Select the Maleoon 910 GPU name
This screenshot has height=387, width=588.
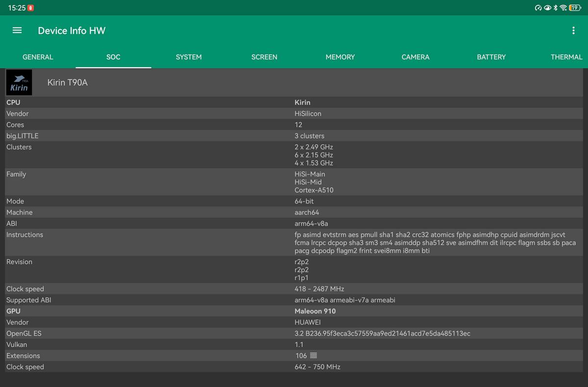pyautogui.click(x=315, y=311)
